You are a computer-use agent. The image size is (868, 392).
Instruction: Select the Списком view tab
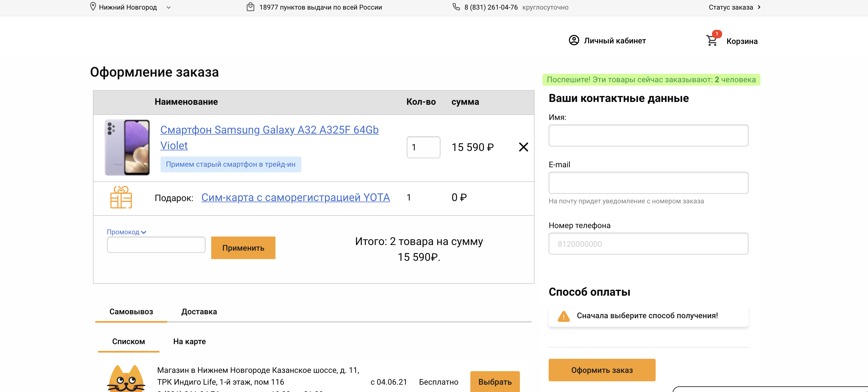128,341
